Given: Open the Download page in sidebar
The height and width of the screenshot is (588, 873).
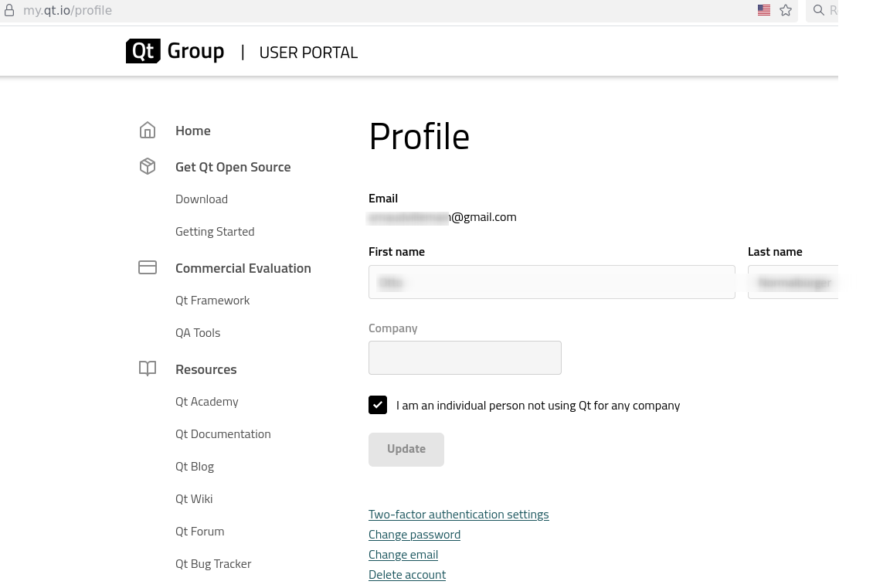Looking at the screenshot, I should point(202,199).
